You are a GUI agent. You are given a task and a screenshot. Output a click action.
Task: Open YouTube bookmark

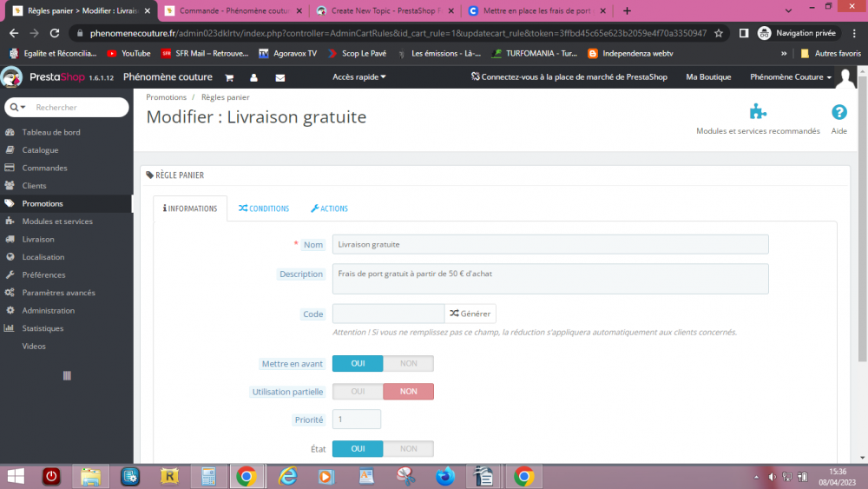coord(128,54)
